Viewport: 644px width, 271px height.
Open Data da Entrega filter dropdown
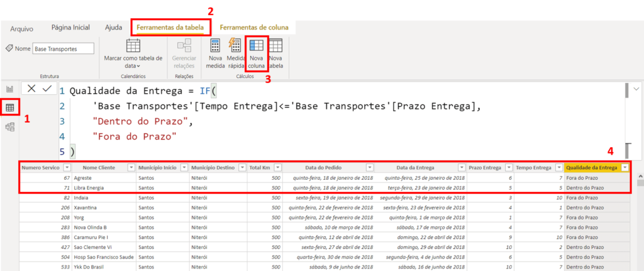(462, 167)
